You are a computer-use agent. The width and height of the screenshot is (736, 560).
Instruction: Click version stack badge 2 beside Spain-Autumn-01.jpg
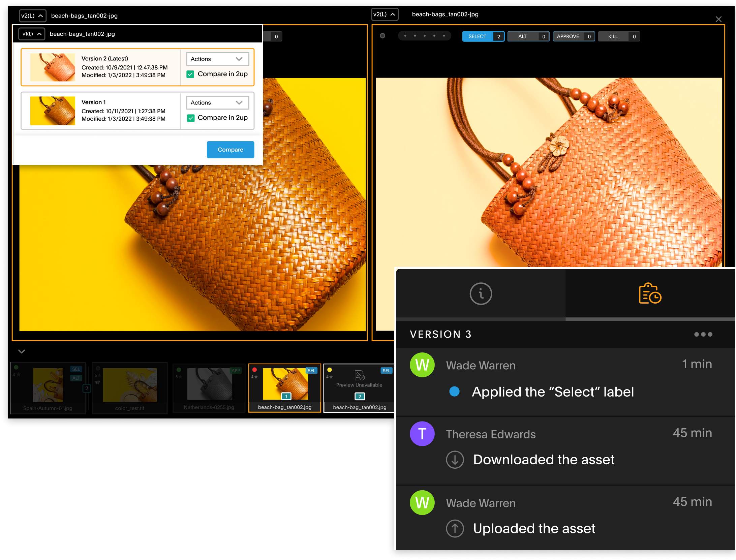pyautogui.click(x=87, y=388)
